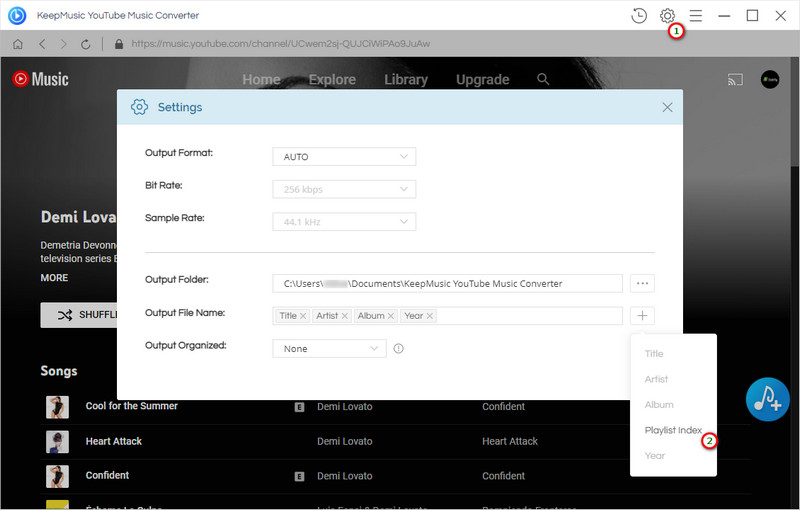Click the KeepMusic app logo icon
This screenshot has width=800, height=510.
pos(17,15)
